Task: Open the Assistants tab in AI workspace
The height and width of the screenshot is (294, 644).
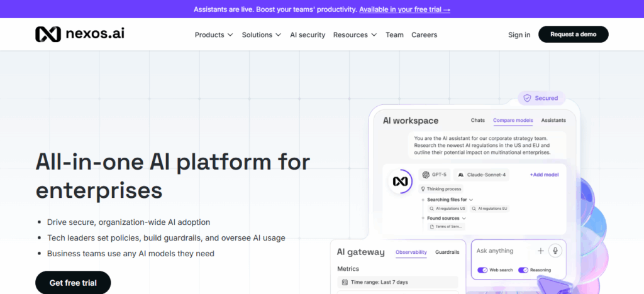Action: tap(553, 120)
